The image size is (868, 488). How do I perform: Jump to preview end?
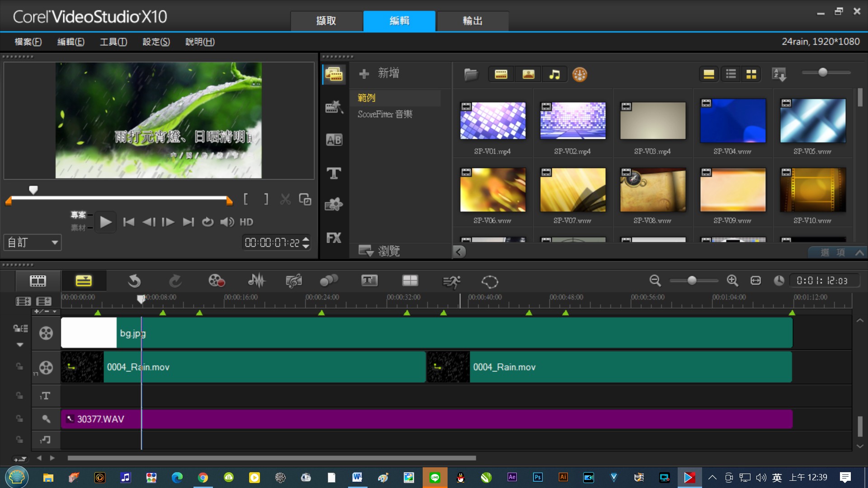click(189, 222)
